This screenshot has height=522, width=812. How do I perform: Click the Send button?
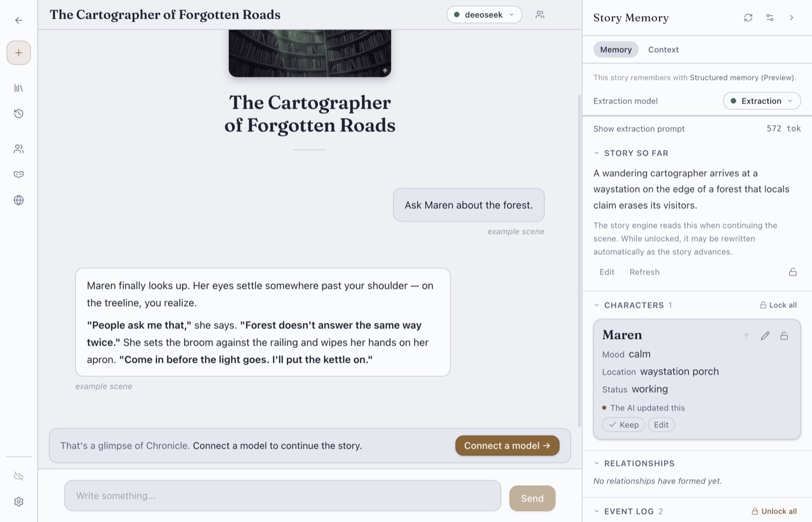532,498
